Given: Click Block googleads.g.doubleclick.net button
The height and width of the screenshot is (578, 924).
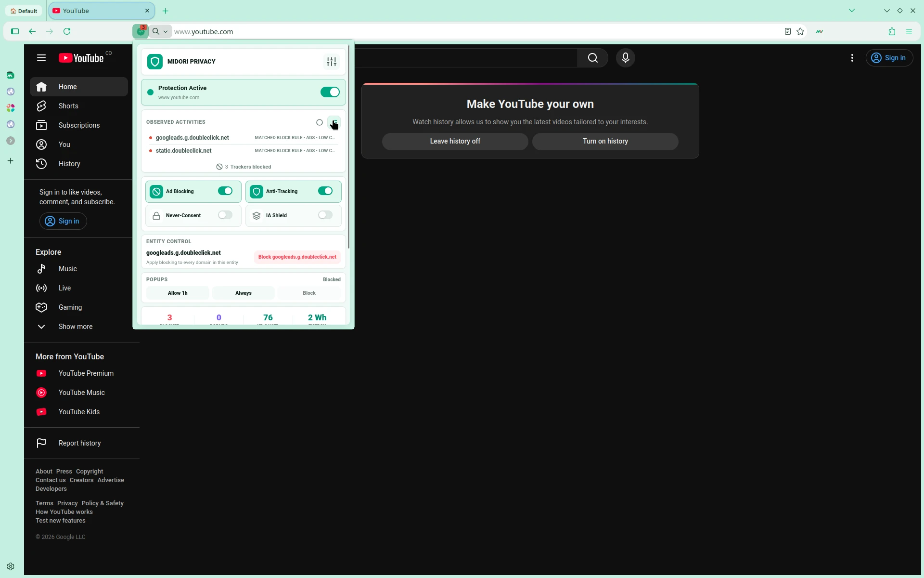Looking at the screenshot, I should tap(297, 257).
